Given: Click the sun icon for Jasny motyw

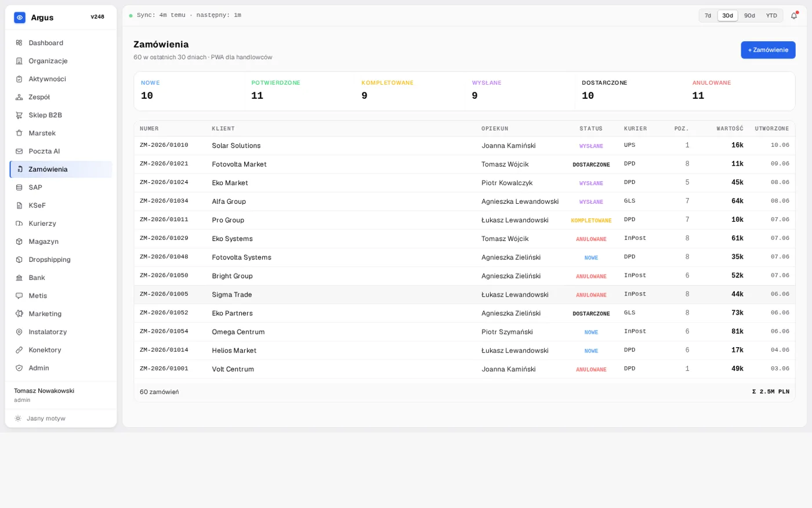Looking at the screenshot, I should (x=18, y=419).
